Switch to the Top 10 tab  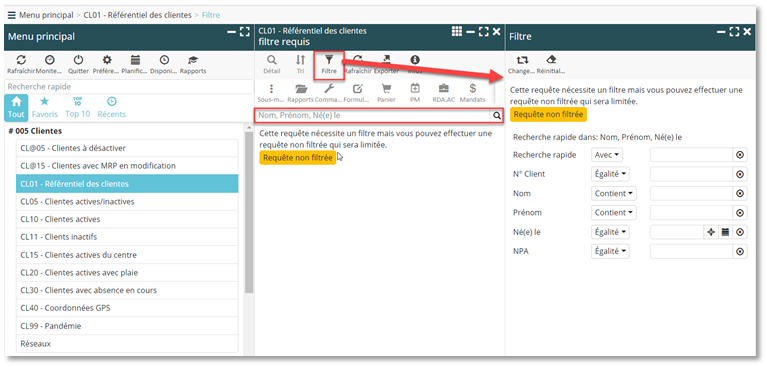click(78, 107)
